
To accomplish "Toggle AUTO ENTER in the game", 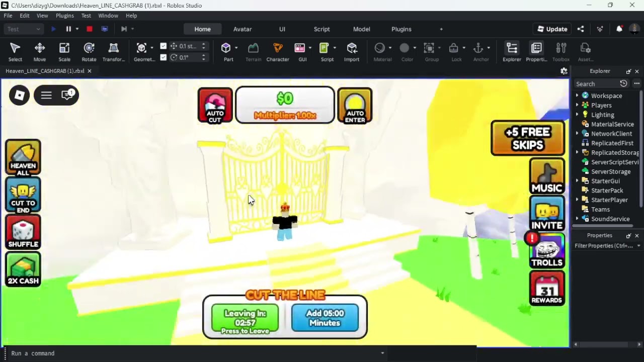I will (355, 106).
